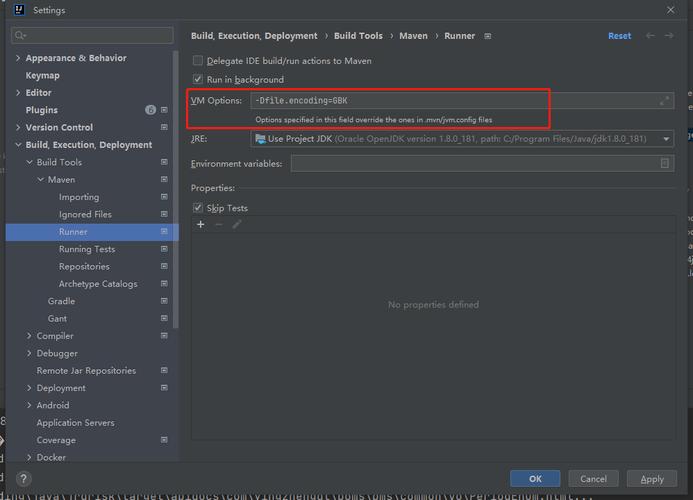Screen dimensions: 693x500
Task: Select Ignored Files under Maven
Action: pos(85,214)
